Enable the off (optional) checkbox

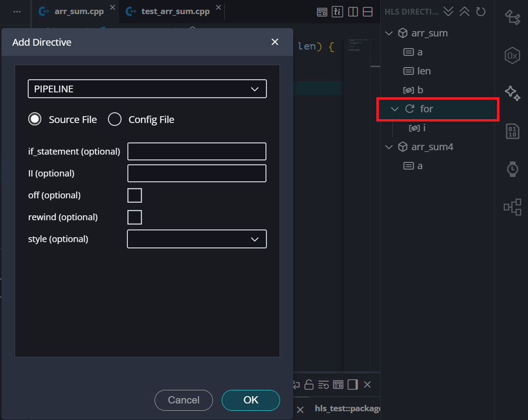point(135,195)
